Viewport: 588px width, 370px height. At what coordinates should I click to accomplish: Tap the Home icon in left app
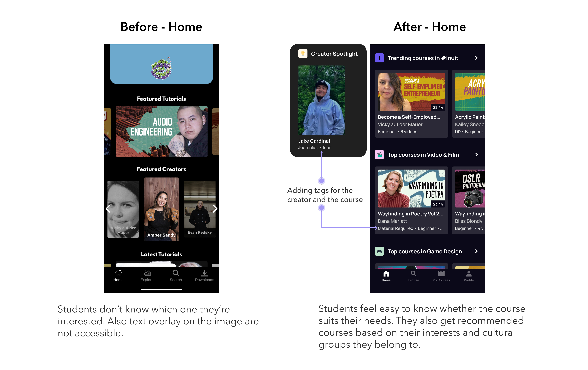coord(118,273)
